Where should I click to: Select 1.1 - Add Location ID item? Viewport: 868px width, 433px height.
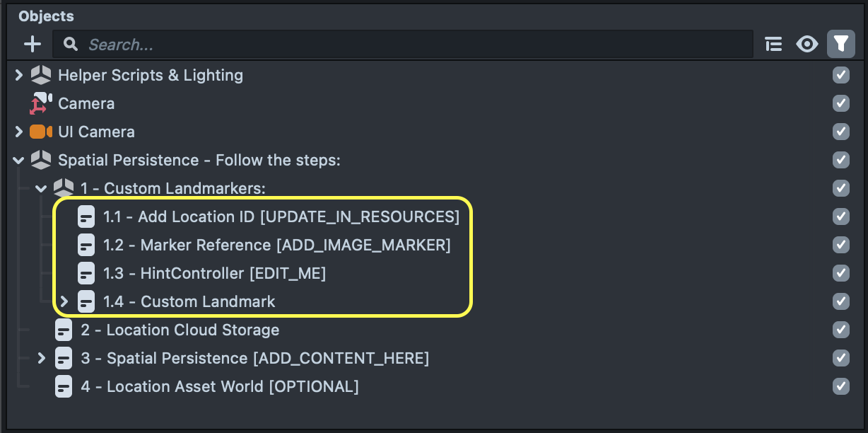(281, 217)
